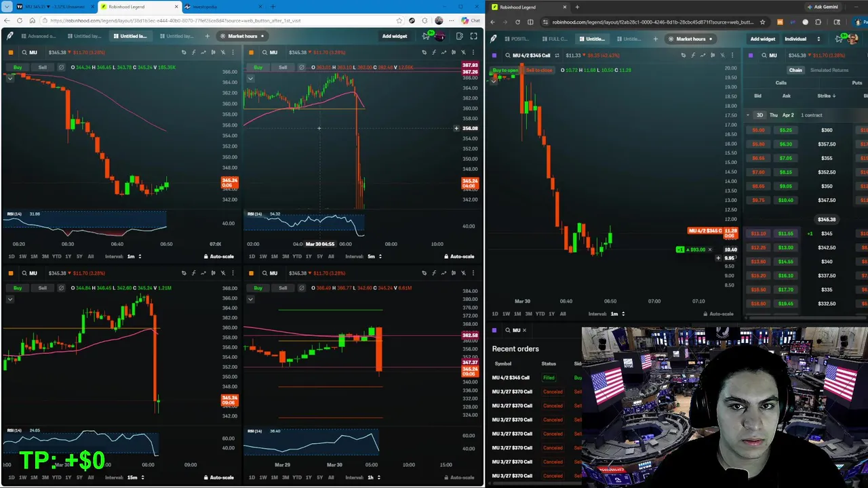Toggle Auto-scale on the option chart widget
The image size is (868, 488).
click(x=718, y=314)
